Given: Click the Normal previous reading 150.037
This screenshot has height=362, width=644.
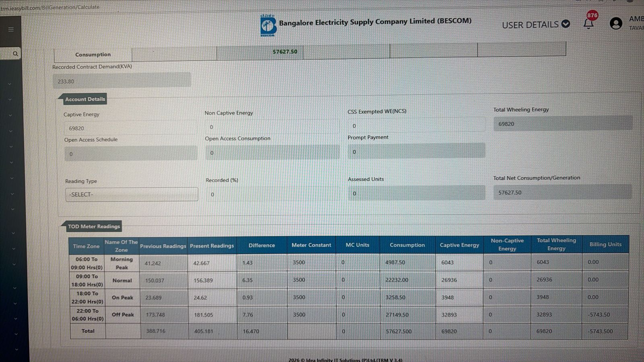Looking at the screenshot, I should [164, 280].
